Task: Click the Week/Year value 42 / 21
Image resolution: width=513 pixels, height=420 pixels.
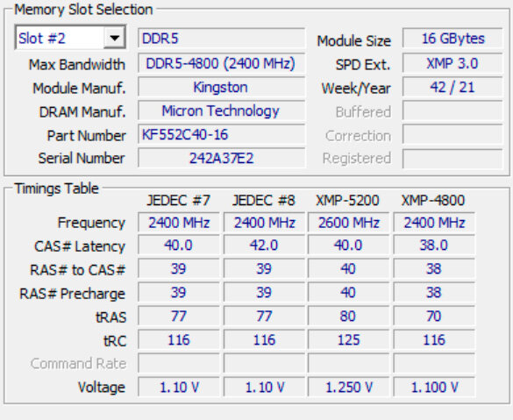Action: pos(452,87)
